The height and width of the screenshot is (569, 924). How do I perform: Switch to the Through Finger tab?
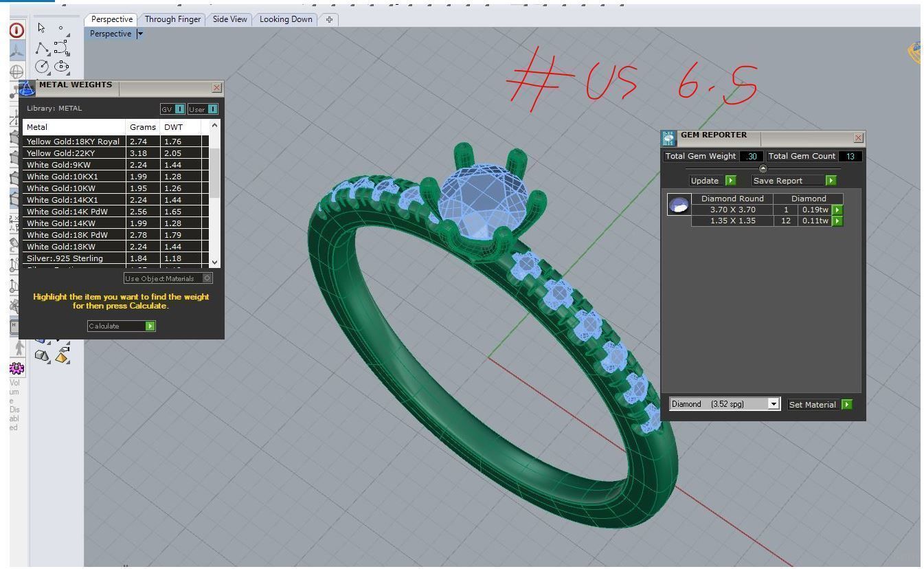[172, 19]
